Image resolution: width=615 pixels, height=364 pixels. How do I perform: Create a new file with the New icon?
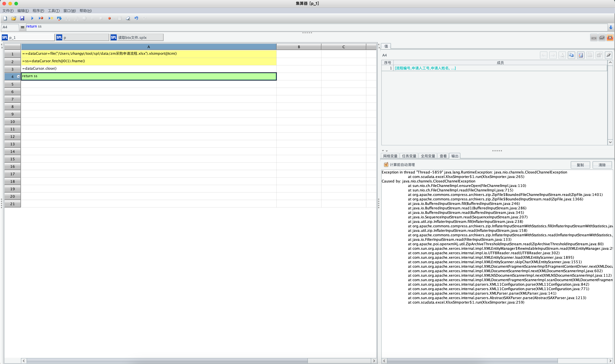point(5,18)
